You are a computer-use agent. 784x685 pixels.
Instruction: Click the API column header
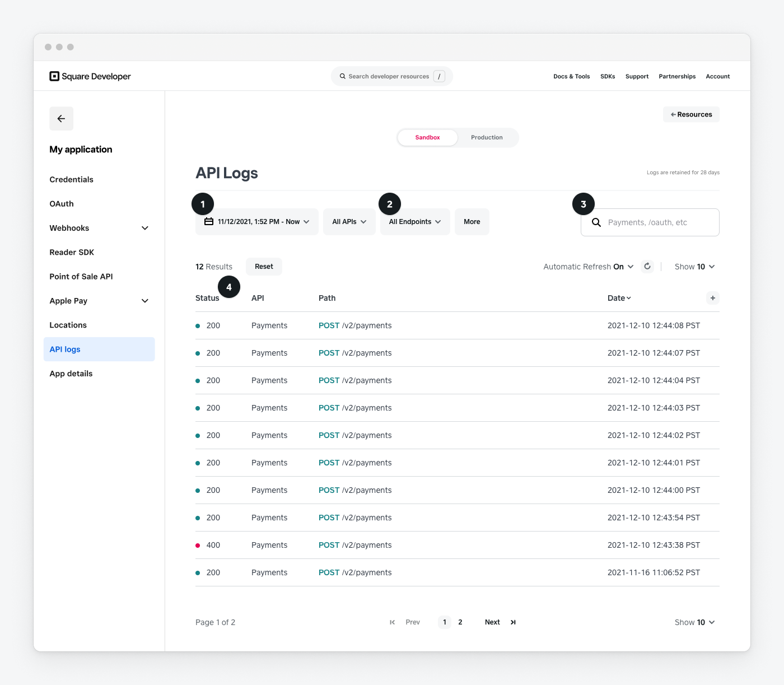pos(258,298)
